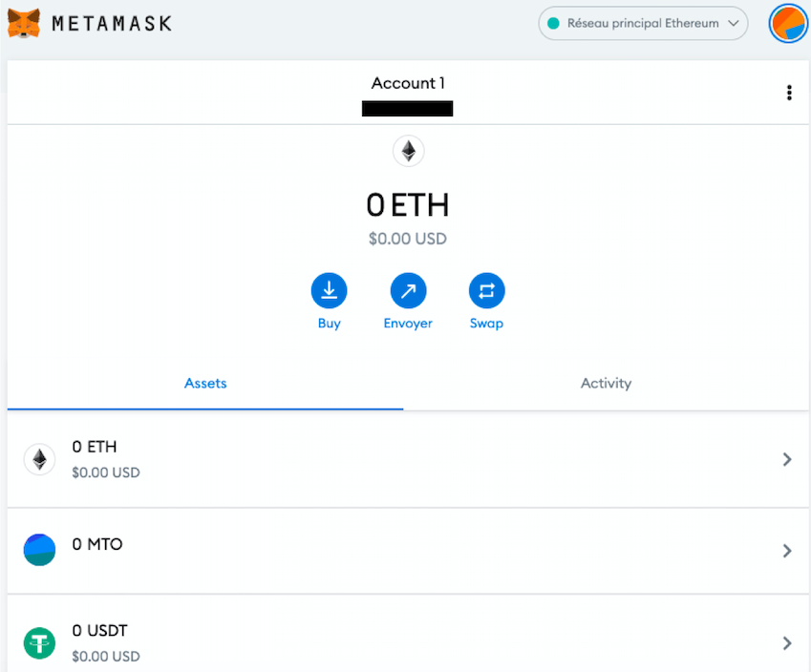Open the account avatar menu
The image size is (811, 672).
[x=788, y=23]
